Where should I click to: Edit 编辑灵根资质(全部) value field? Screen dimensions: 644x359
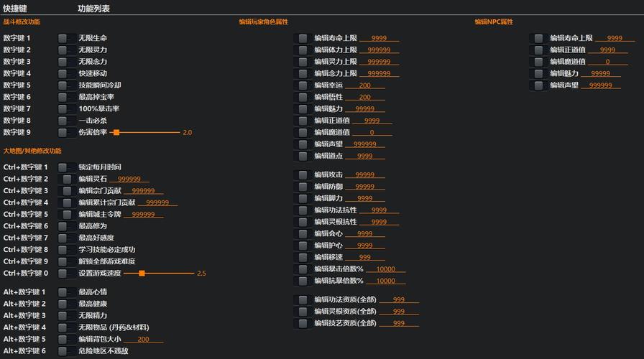pyautogui.click(x=399, y=312)
